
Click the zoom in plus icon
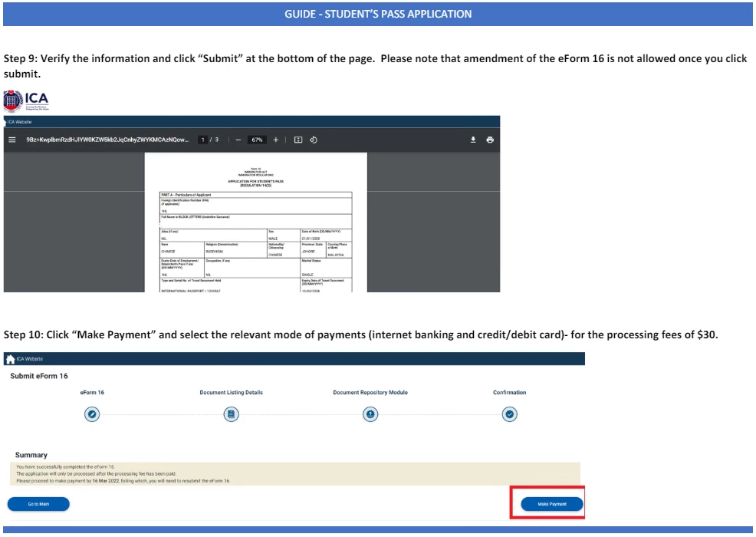click(276, 140)
